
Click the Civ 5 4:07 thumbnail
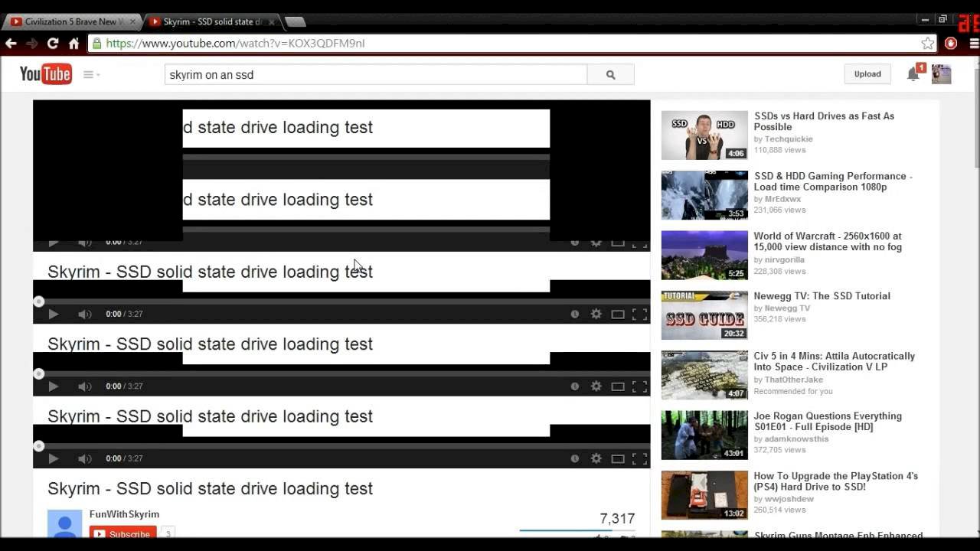(x=704, y=375)
